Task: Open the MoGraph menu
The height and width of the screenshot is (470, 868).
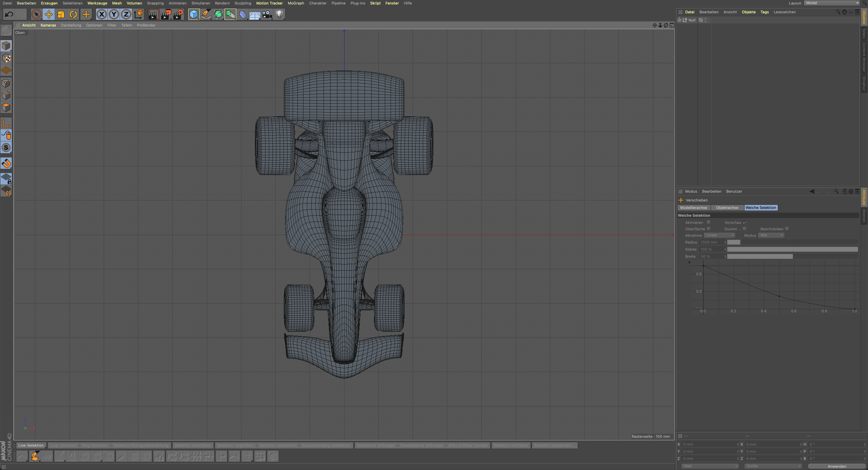Action: [295, 3]
